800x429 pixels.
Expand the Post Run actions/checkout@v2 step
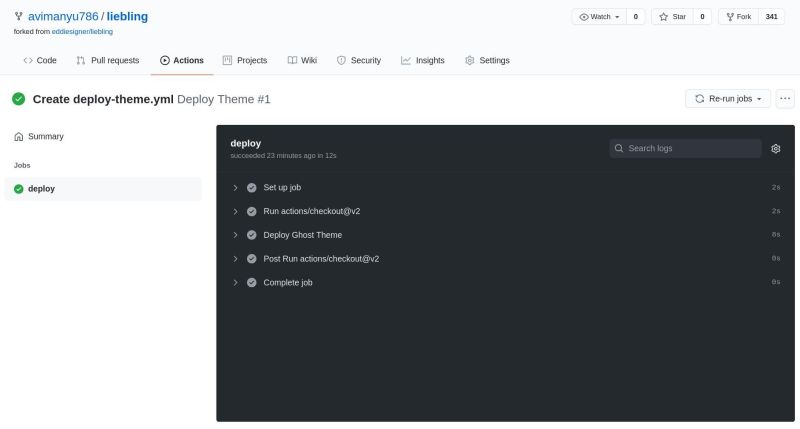click(x=235, y=259)
